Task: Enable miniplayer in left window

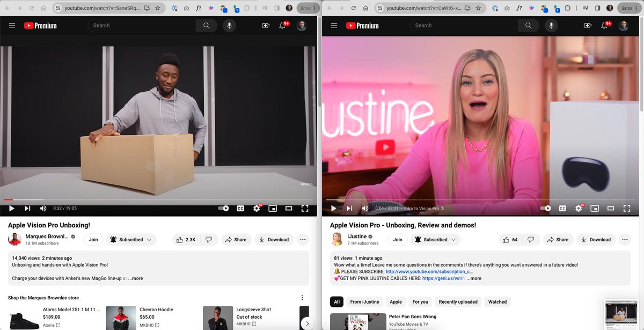Action: coord(273,209)
